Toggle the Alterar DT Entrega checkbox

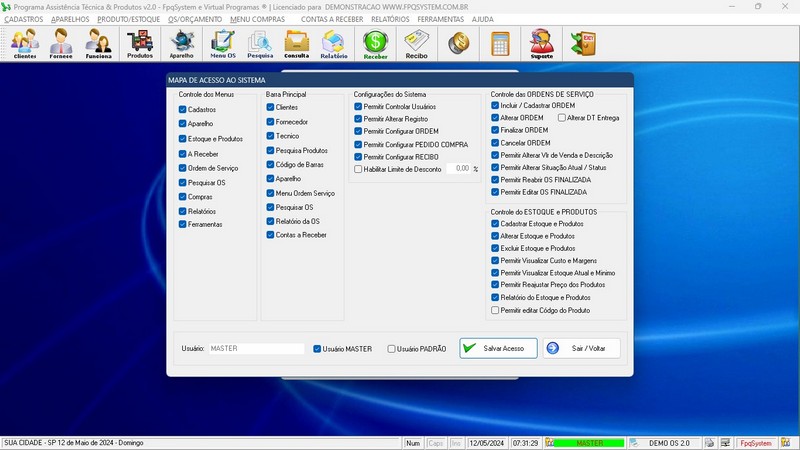(562, 118)
